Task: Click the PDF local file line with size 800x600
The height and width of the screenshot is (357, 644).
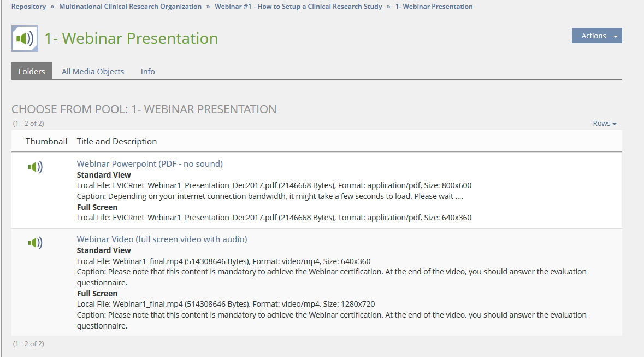Action: pos(274,185)
